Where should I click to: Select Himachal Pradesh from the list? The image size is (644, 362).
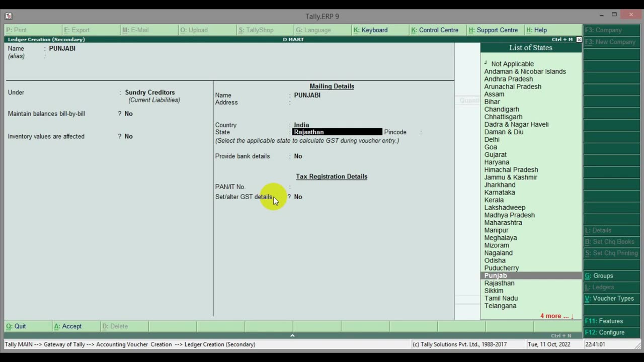click(511, 169)
